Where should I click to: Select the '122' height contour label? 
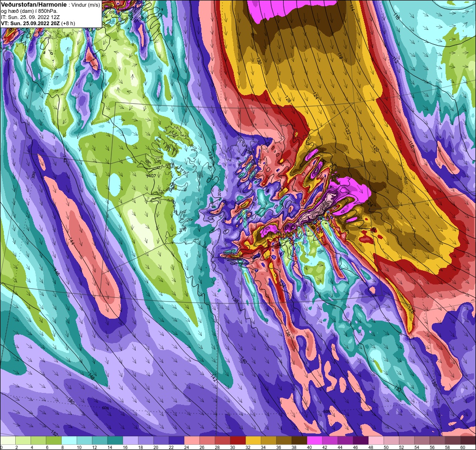click(348, 131)
